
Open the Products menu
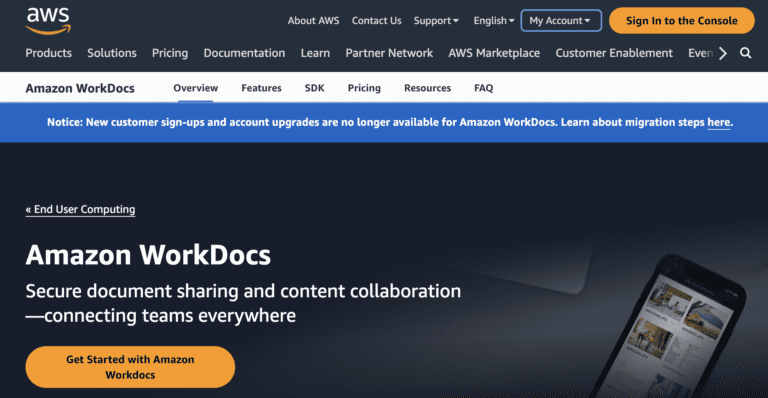pos(48,53)
